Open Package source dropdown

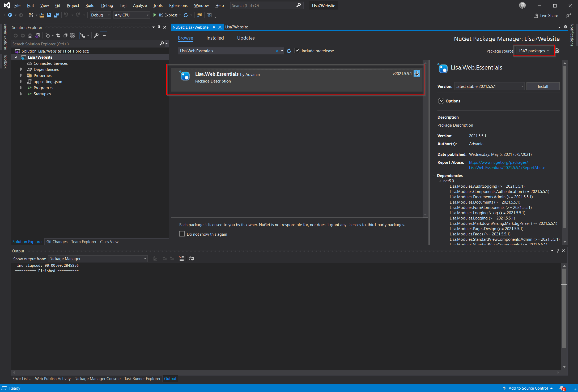533,51
